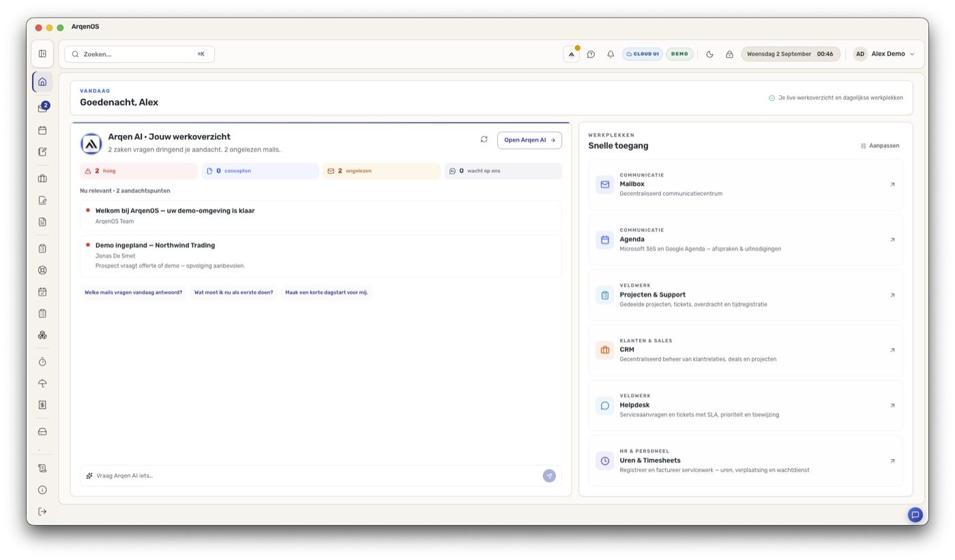Open the calendar icon in the sidebar

coord(42,130)
